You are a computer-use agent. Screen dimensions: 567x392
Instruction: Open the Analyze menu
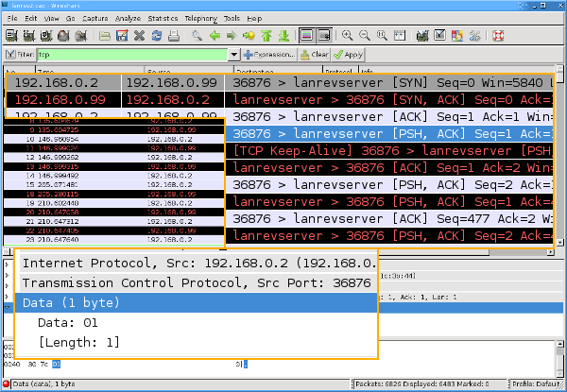(x=128, y=19)
